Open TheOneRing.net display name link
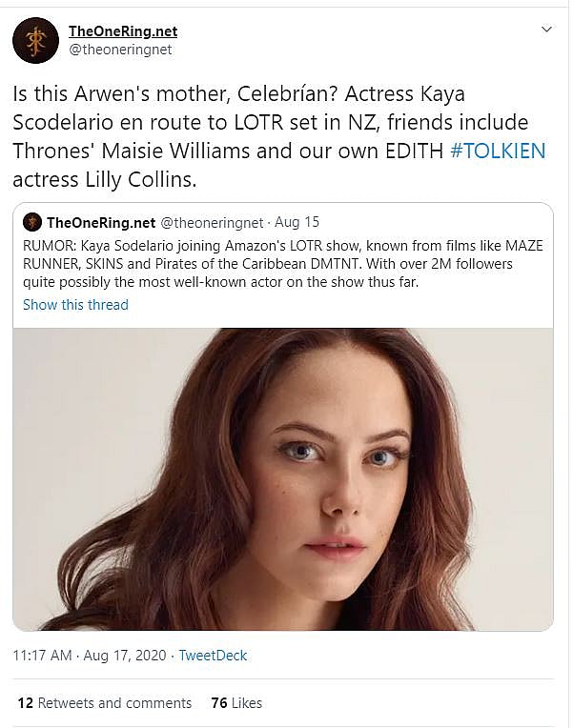Viewport: 573px width, 728px height. pos(123,30)
